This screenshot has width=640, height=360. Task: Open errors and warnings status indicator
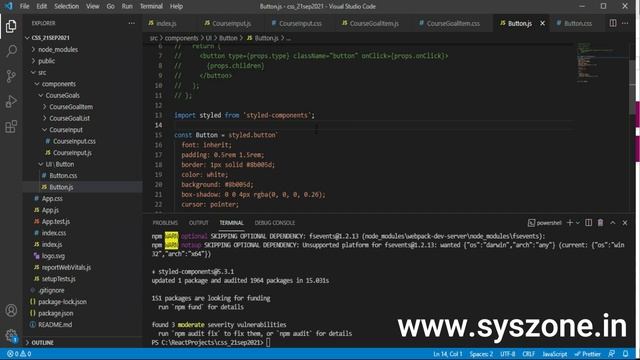pyautogui.click(x=19, y=354)
